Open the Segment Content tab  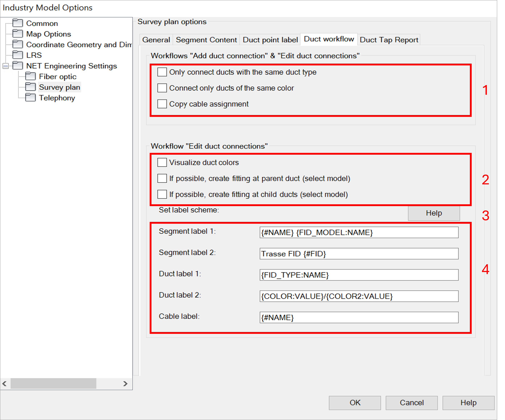206,40
